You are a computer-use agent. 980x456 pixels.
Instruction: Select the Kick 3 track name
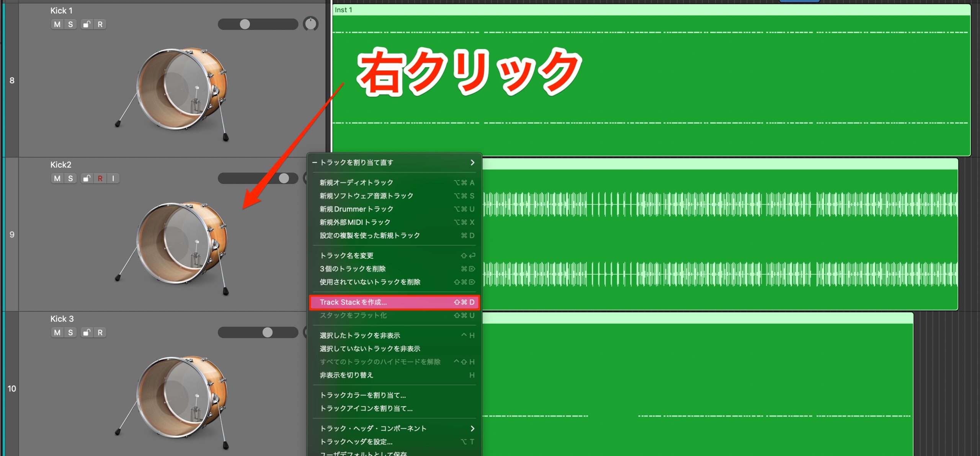62,319
